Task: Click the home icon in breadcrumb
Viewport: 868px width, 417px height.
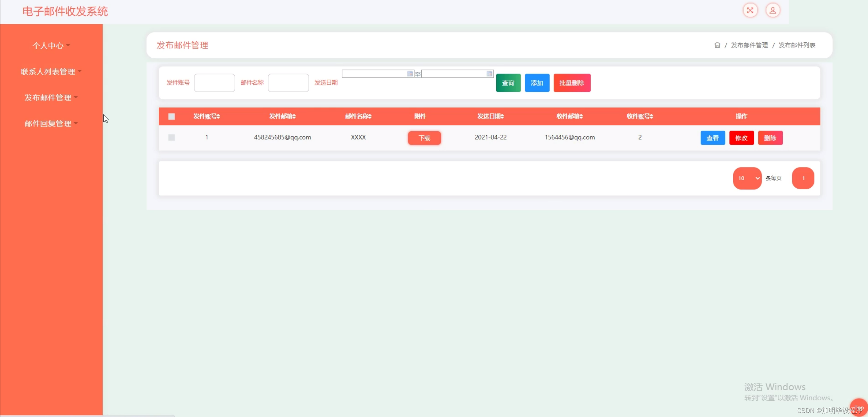Action: pyautogui.click(x=717, y=45)
